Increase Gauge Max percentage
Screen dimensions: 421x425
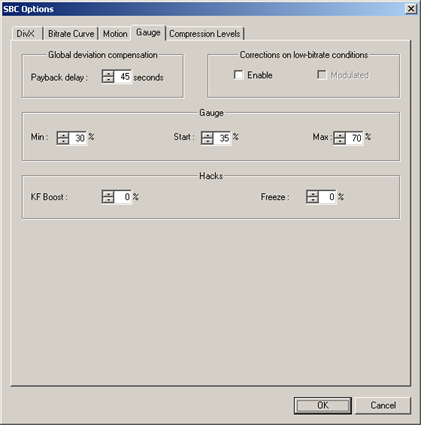(x=339, y=135)
